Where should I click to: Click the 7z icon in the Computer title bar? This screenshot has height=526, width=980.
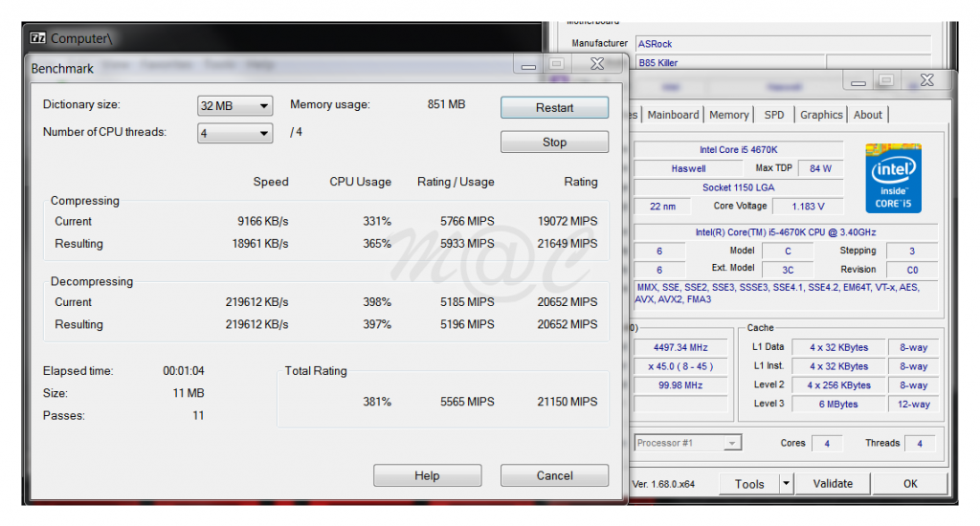[x=38, y=38]
